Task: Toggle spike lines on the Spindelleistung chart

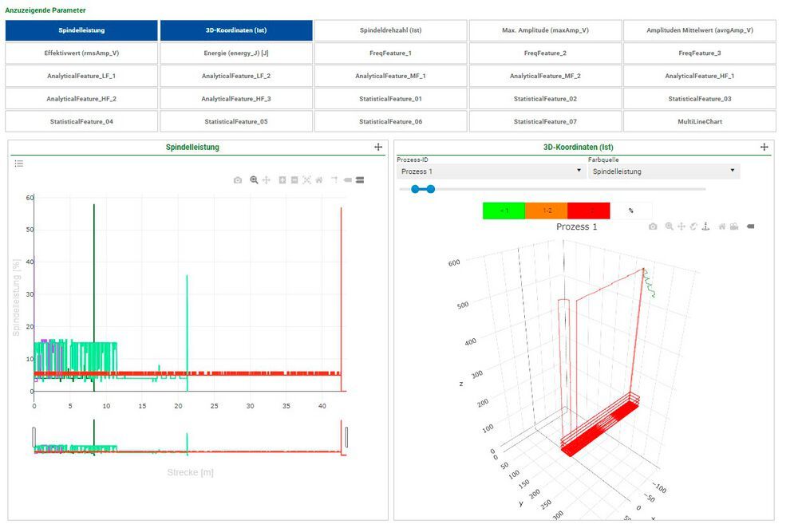Action: (335, 180)
